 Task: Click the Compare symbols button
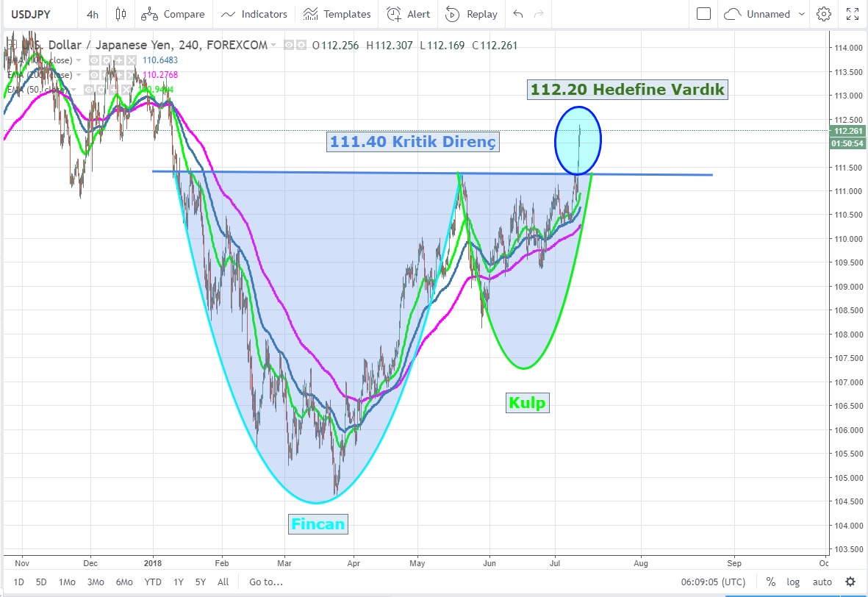pyautogui.click(x=173, y=14)
